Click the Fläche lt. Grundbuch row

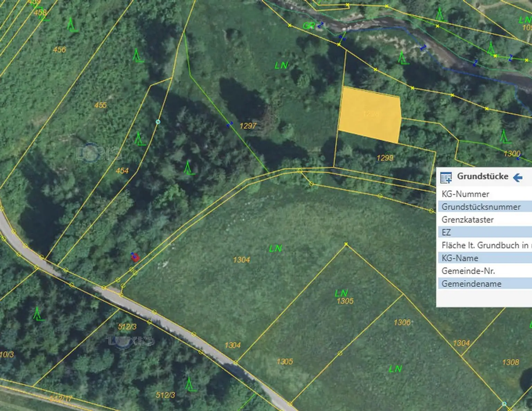click(484, 245)
